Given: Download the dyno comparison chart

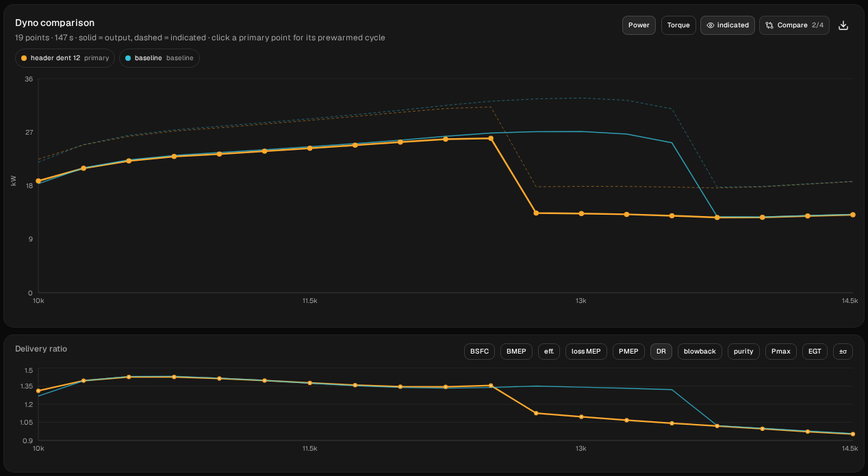Looking at the screenshot, I should tap(843, 25).
